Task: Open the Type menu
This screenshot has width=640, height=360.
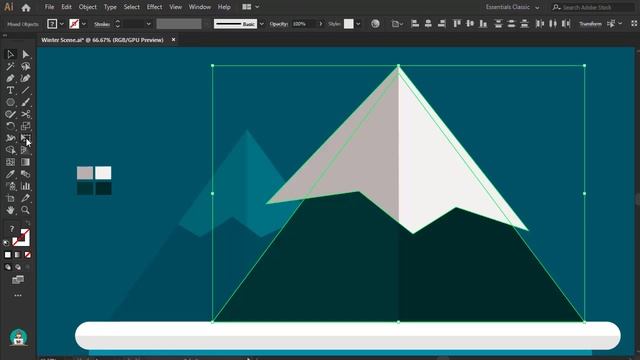Action: [x=110, y=7]
